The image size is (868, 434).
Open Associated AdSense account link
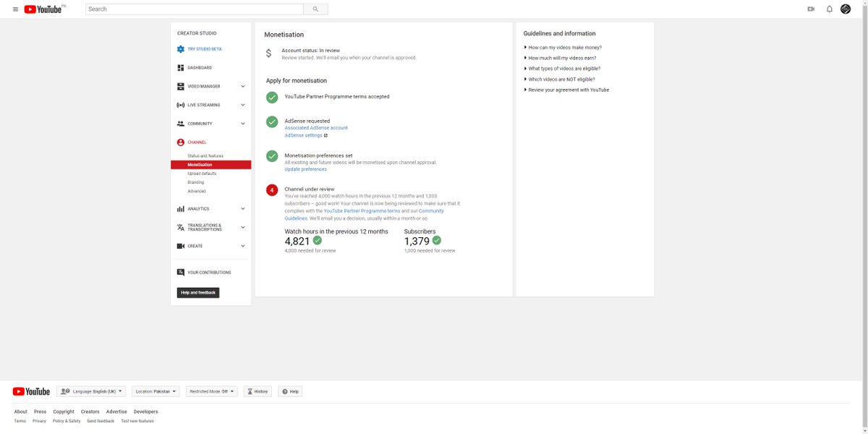pyautogui.click(x=316, y=128)
